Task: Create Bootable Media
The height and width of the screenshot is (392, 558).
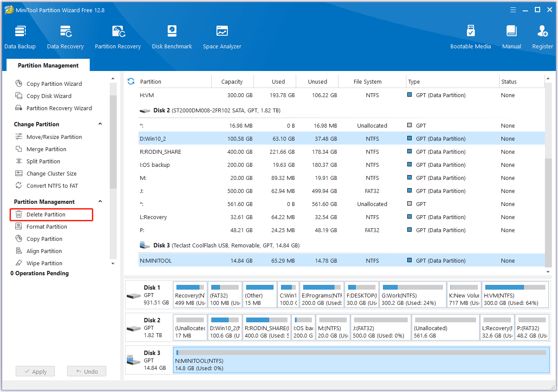Action: pyautogui.click(x=470, y=37)
